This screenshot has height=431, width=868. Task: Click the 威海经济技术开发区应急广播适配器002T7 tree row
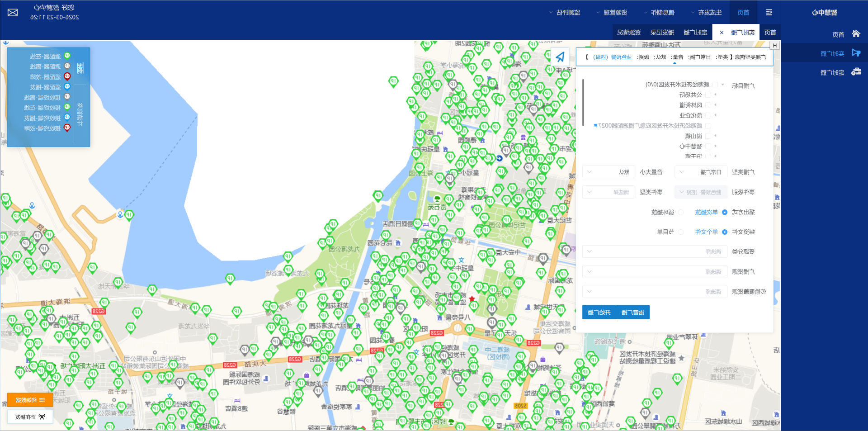(x=651, y=126)
